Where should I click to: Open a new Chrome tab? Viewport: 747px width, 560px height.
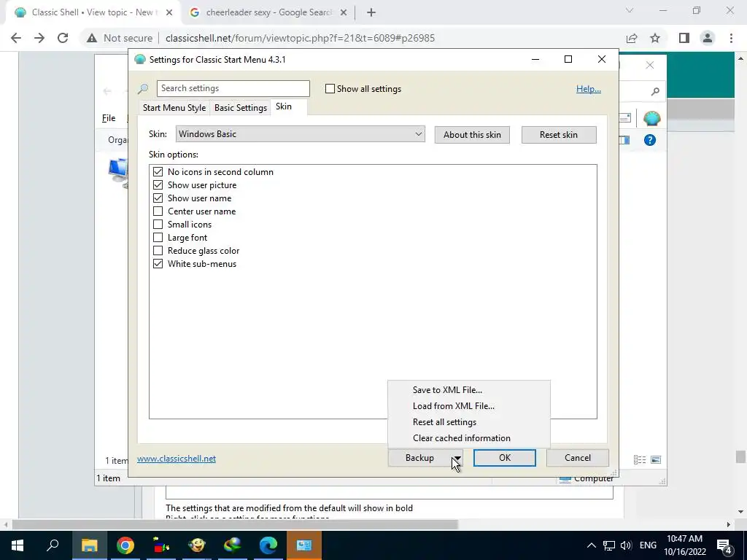pyautogui.click(x=371, y=12)
